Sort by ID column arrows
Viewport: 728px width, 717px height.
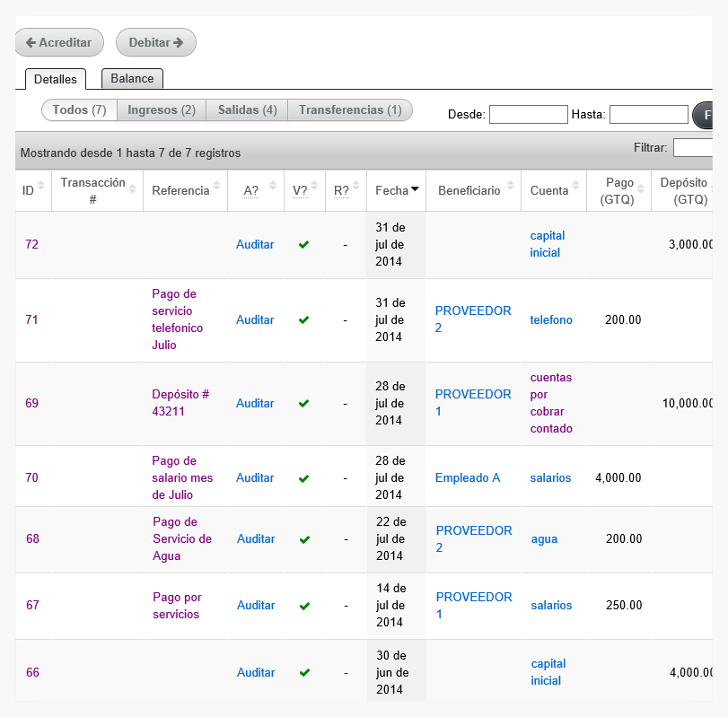(x=41, y=186)
